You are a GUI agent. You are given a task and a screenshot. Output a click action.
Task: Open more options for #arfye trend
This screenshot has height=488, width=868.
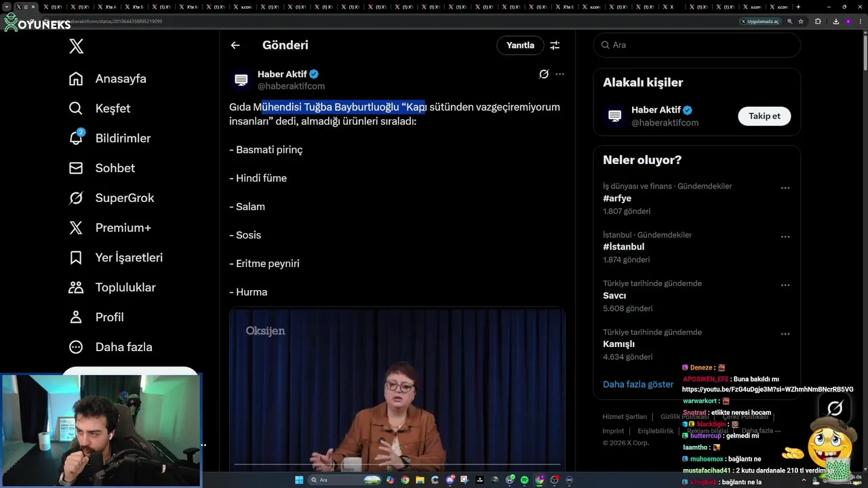pos(785,188)
